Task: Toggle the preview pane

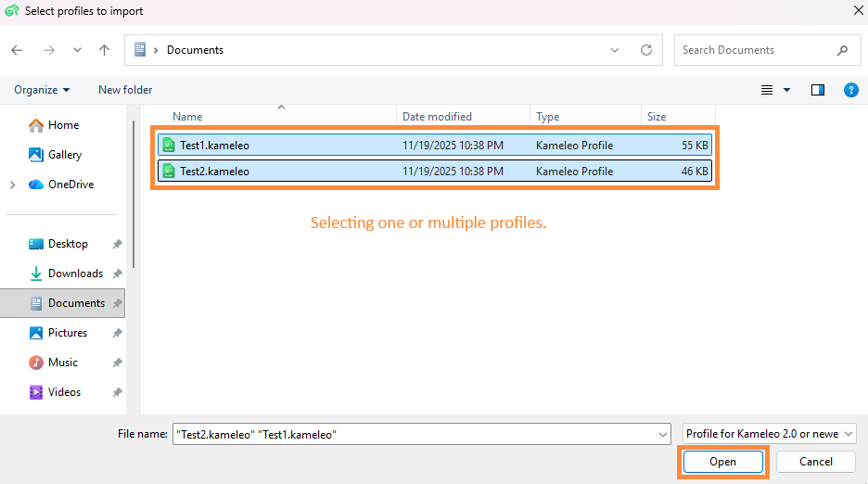Action: [818, 90]
